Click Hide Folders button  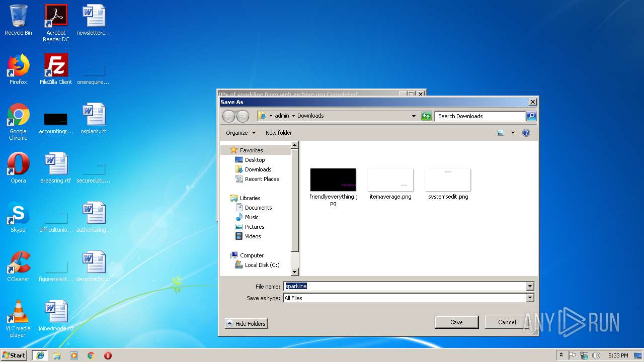tap(246, 324)
